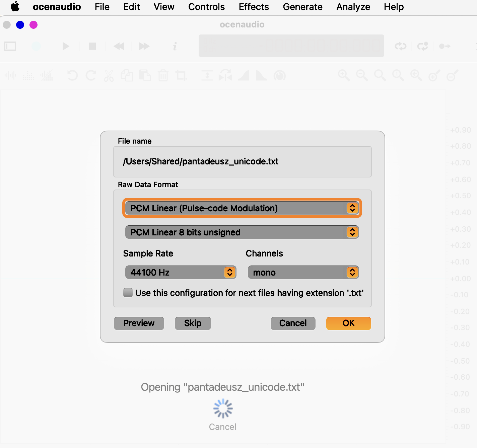
Task: Select spectral view icon
Action: [28, 76]
